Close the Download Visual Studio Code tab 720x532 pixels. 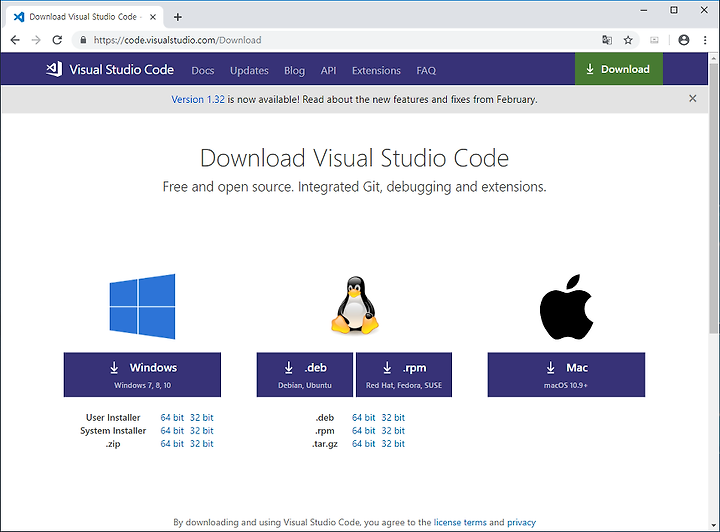[x=153, y=17]
